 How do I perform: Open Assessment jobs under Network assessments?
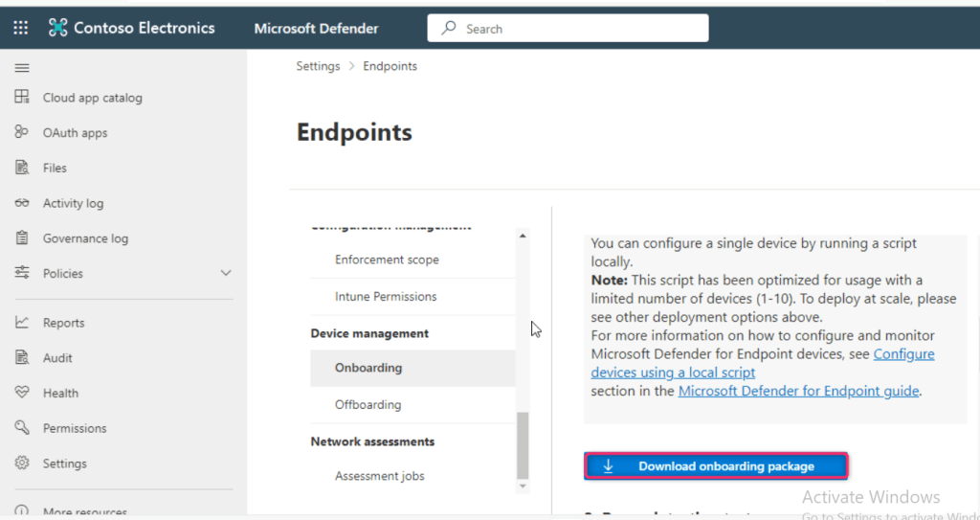click(379, 476)
